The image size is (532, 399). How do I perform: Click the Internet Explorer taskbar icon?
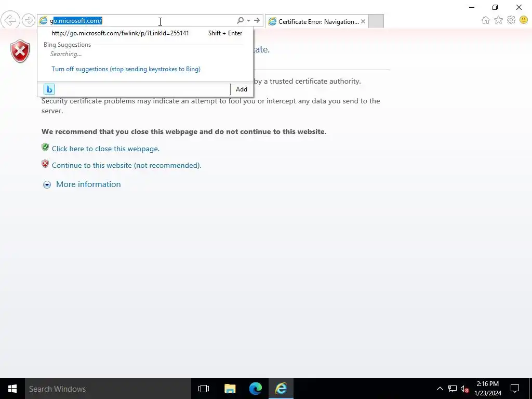(x=281, y=389)
